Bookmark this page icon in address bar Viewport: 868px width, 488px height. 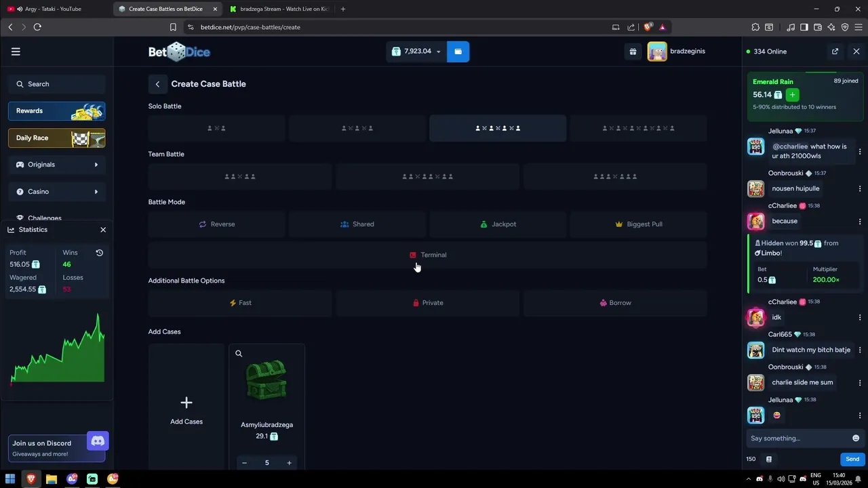[x=173, y=27]
